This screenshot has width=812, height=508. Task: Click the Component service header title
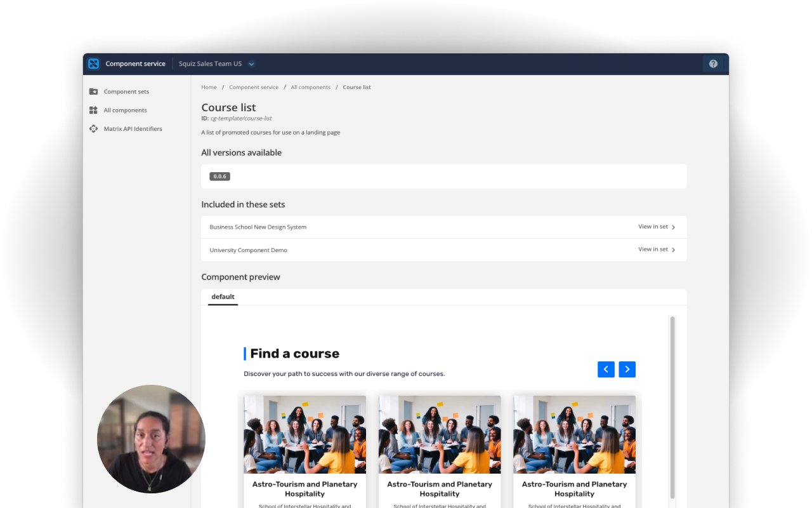pos(135,63)
